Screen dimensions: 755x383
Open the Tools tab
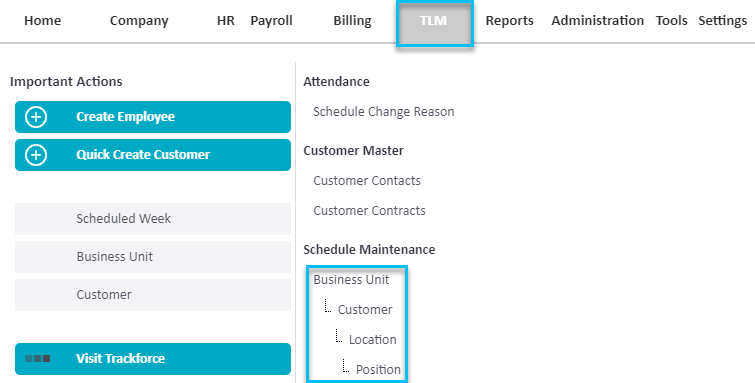tap(671, 21)
